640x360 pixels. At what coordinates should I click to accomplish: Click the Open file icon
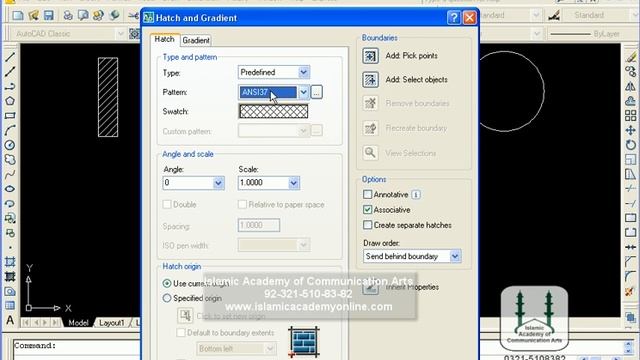tap(33, 16)
